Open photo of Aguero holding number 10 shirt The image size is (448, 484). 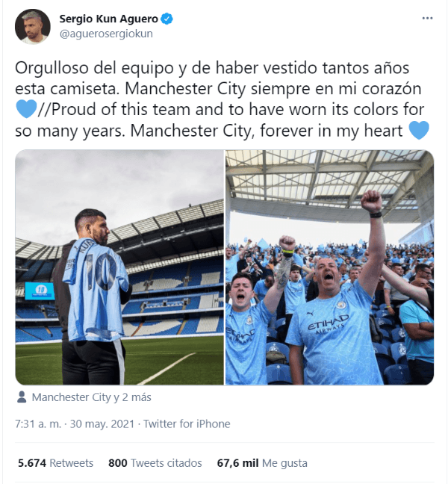[119, 267]
